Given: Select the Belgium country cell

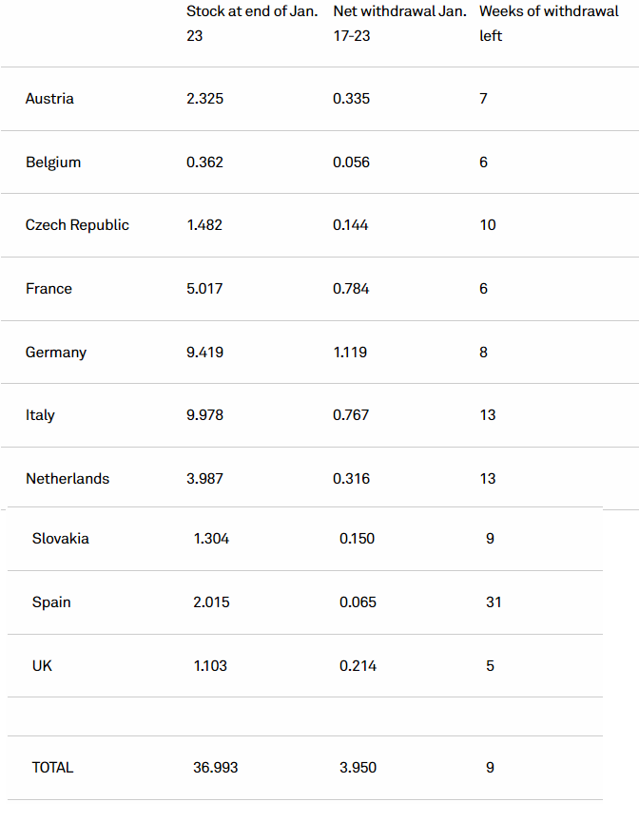Looking at the screenshot, I should [x=53, y=162].
